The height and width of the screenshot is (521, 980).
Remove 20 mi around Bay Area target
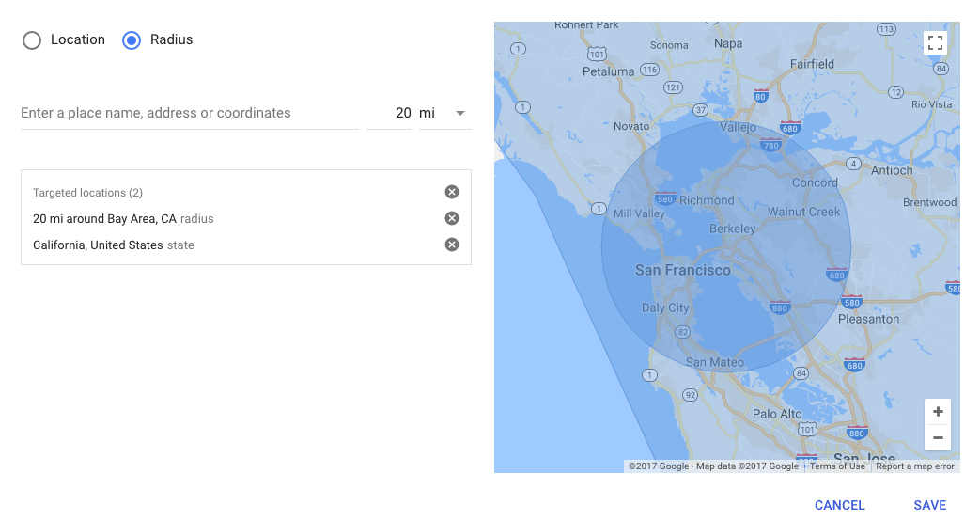tap(452, 218)
